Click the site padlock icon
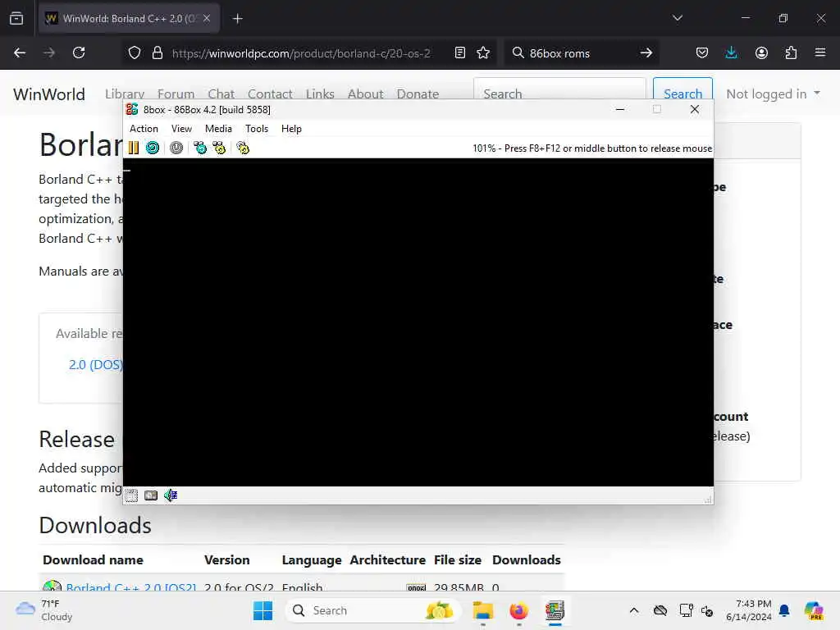Viewport: 840px width, 630px height. click(x=157, y=52)
